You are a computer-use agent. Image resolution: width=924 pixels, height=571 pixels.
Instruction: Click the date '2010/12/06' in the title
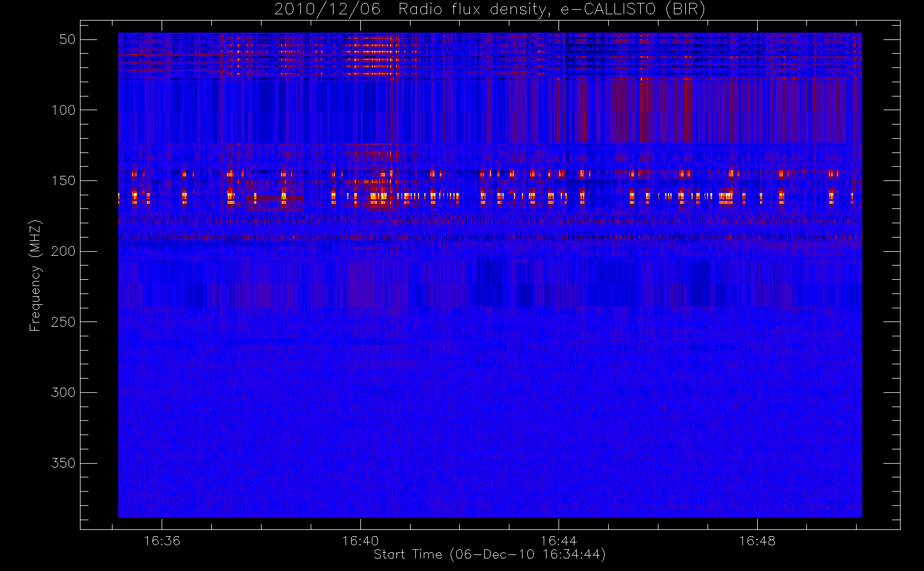327,10
